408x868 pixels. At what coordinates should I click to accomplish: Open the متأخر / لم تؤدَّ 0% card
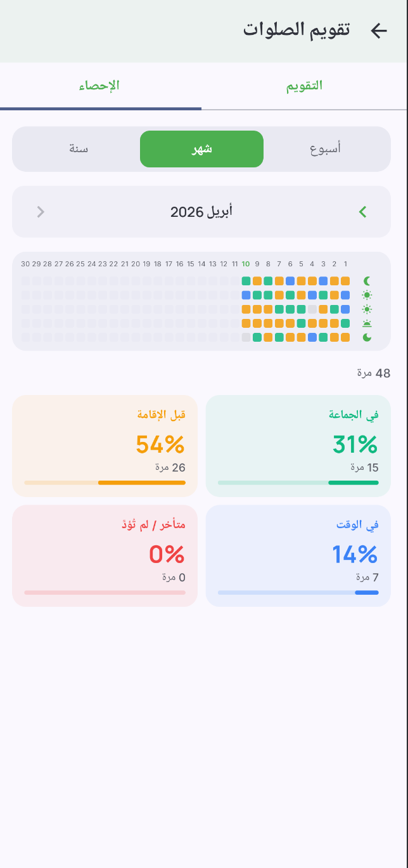point(105,555)
